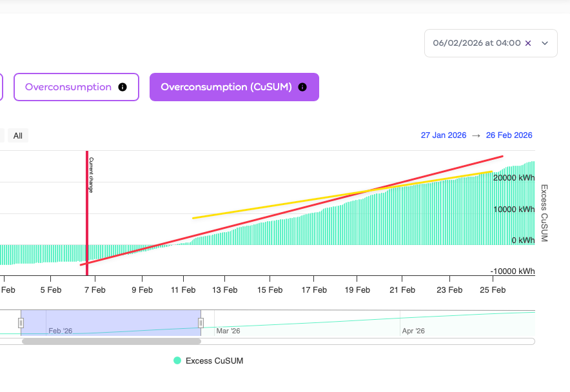Click the Mar '26 navigator label
570x392 pixels.
tap(228, 331)
